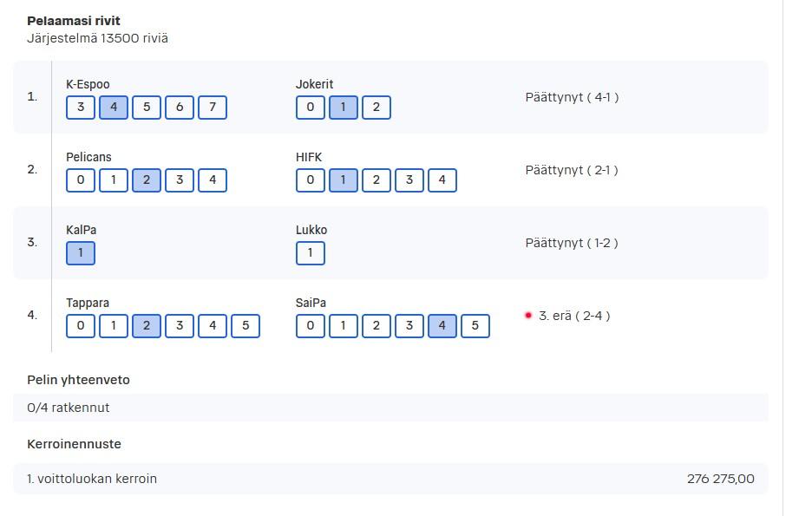Click the Päättynyt (4-1) result text

pos(572,97)
